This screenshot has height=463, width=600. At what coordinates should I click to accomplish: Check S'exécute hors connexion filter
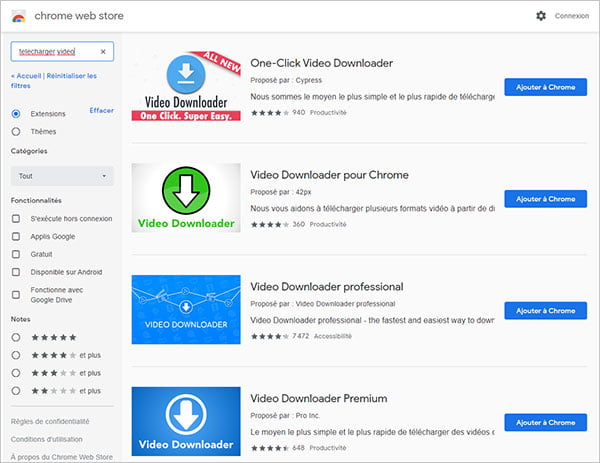pyautogui.click(x=16, y=219)
